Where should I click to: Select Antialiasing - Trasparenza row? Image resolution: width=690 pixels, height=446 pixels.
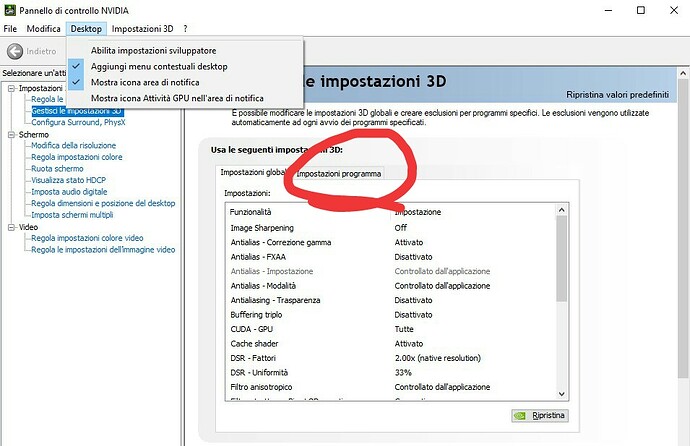(x=391, y=300)
